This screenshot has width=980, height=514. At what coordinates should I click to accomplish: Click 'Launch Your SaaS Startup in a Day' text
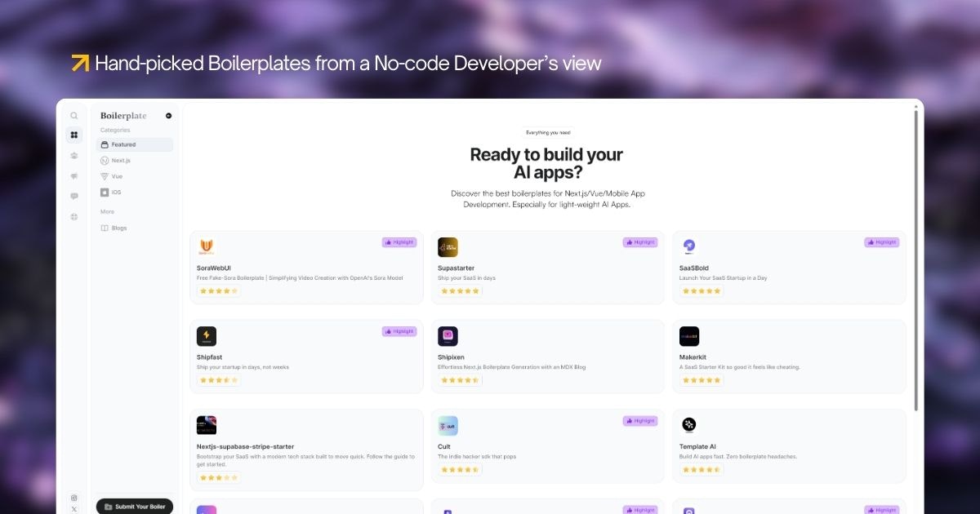click(x=723, y=278)
